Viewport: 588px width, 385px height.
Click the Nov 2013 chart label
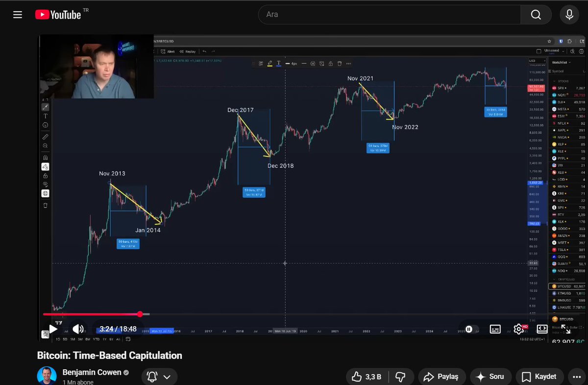pyautogui.click(x=112, y=174)
